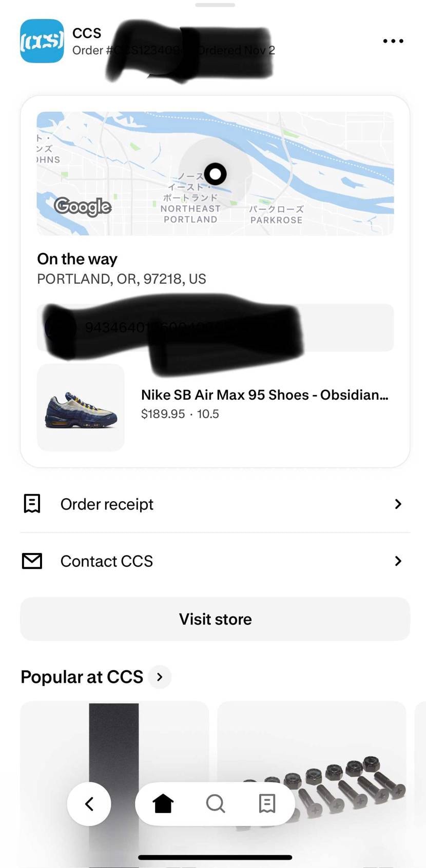
Task: Expand the Order receipt chevron
Action: [x=398, y=504]
